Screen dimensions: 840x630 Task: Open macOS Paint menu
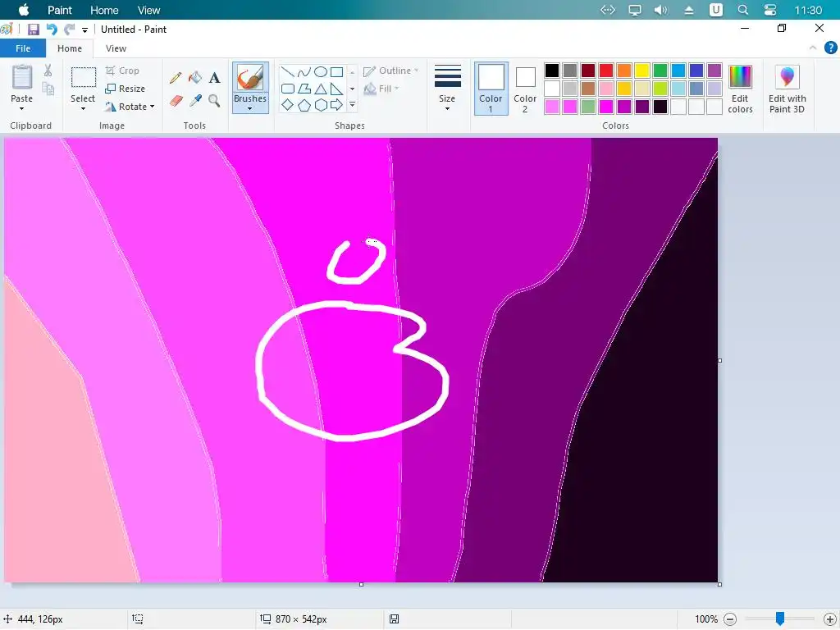59,10
